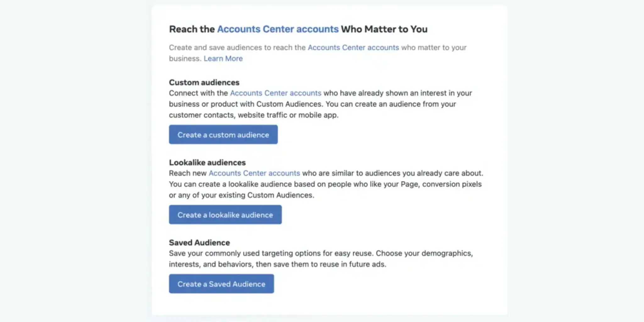Click the "Reach the" words in the title
Viewport: 644px width, 322px height.
(x=192, y=29)
